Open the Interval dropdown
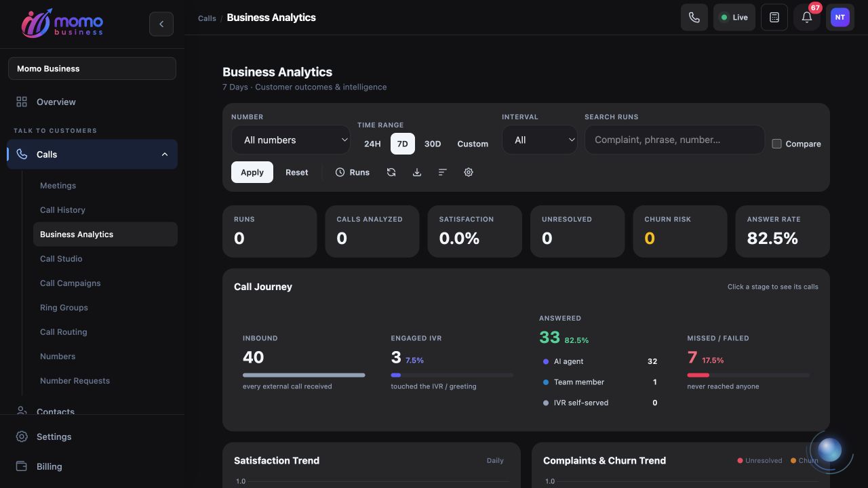The image size is (868, 488). [540, 140]
